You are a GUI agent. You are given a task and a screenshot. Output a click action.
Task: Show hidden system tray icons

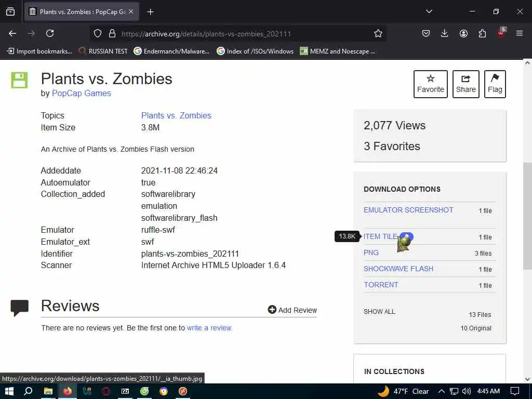point(442,391)
